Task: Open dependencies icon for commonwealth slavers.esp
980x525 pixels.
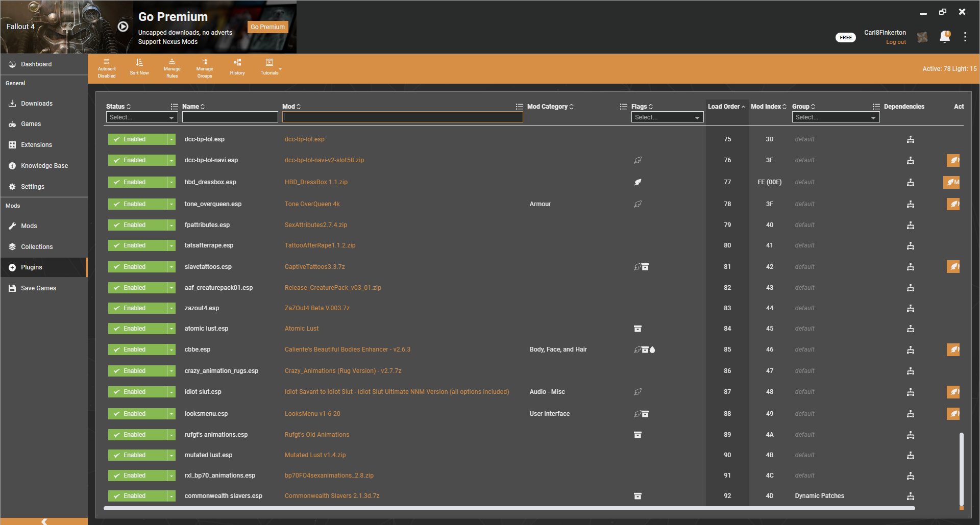Action: tap(911, 496)
